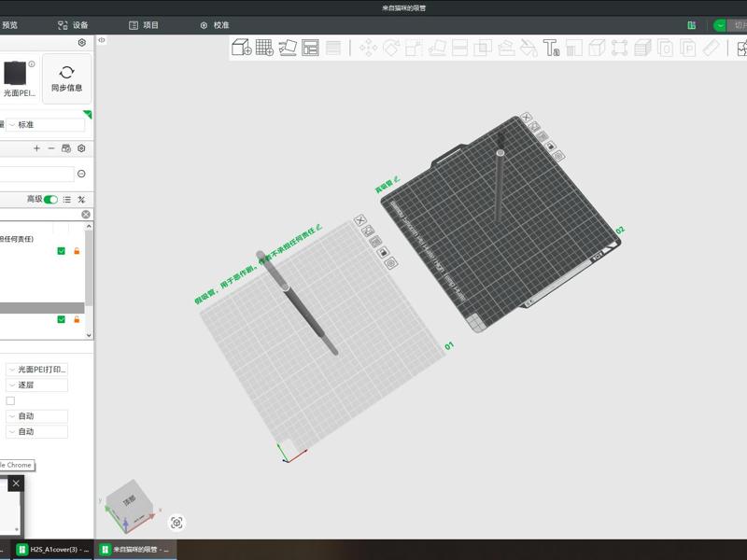This screenshot has height=560, width=747.
Task: Open the first 自动 dropdown
Action: (36, 416)
